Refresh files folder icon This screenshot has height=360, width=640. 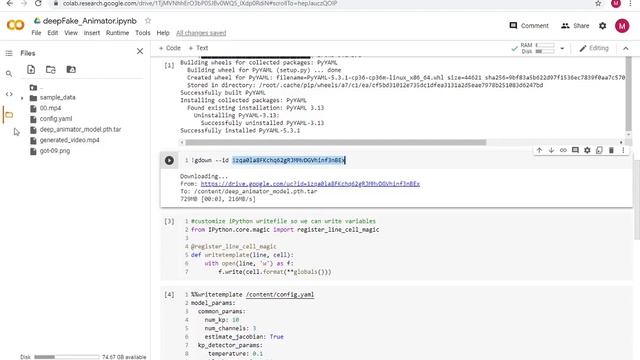pos(51,69)
